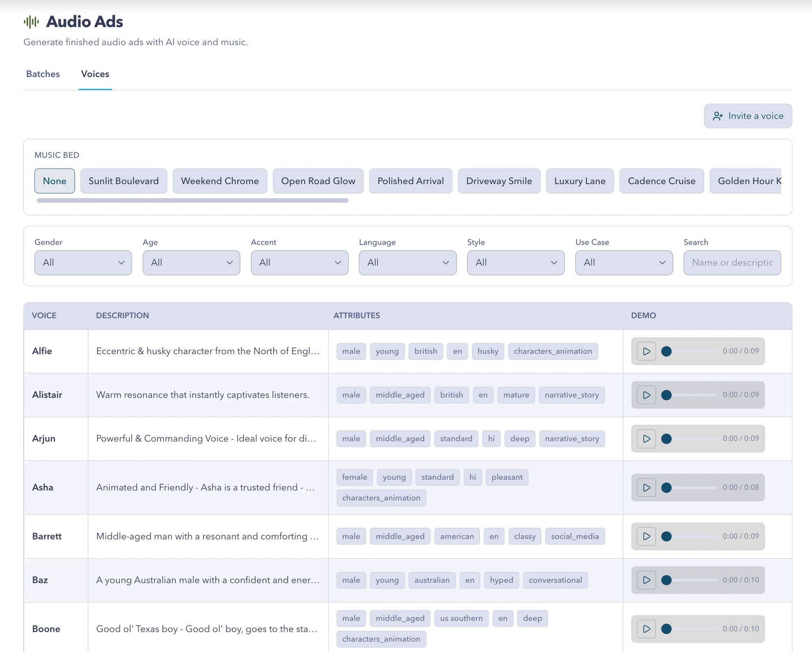The height and width of the screenshot is (652, 812).
Task: Click the DEMO column header
Action: [x=644, y=316]
